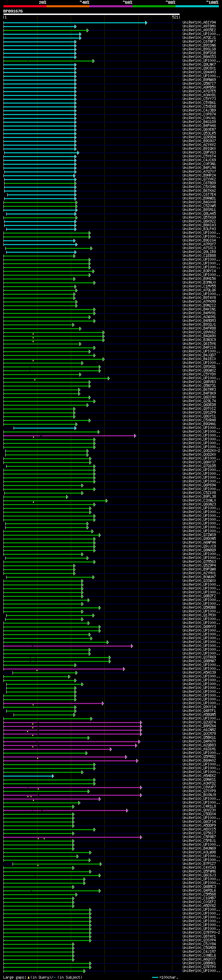Viewport: 222px width, 980px height.
Task: Select hit UniRef100_Q0V230
Action: pyautogui.click(x=199, y=810)
